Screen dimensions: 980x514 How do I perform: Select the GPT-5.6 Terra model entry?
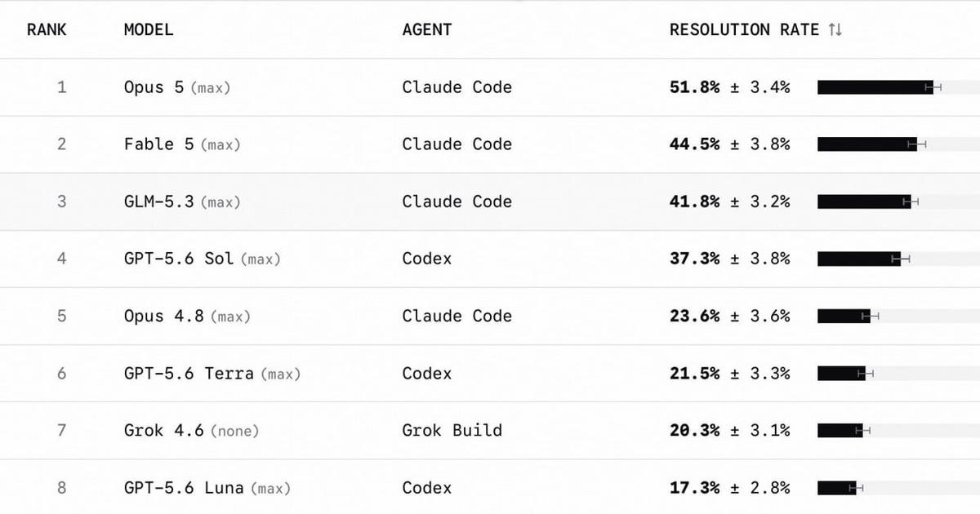click(212, 374)
